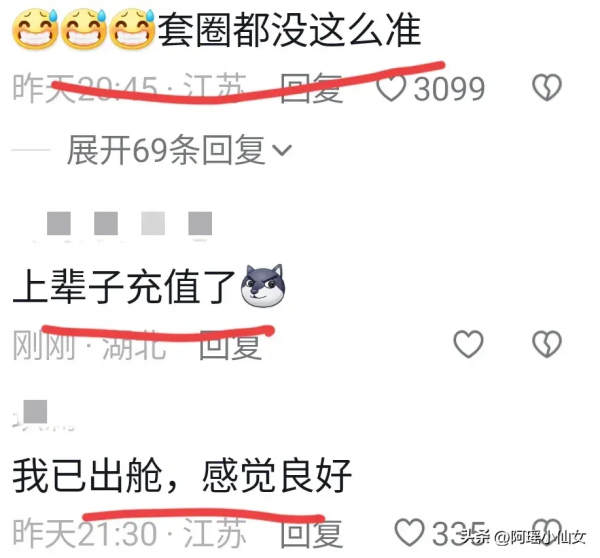The height and width of the screenshot is (558, 600).
Task: Open the blurred username above 上辈子充值了
Action: (129, 224)
